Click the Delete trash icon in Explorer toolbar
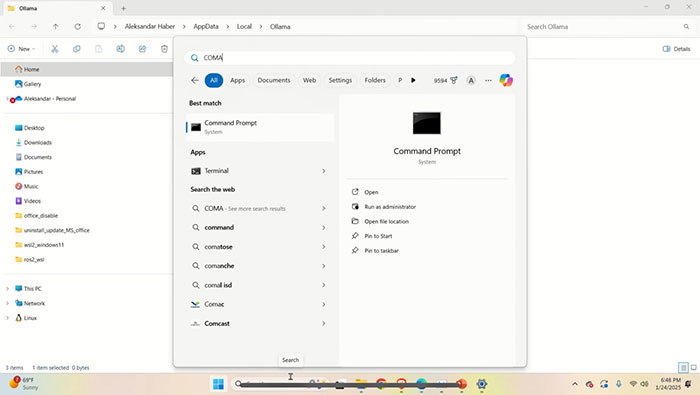700x395 pixels. pos(164,49)
